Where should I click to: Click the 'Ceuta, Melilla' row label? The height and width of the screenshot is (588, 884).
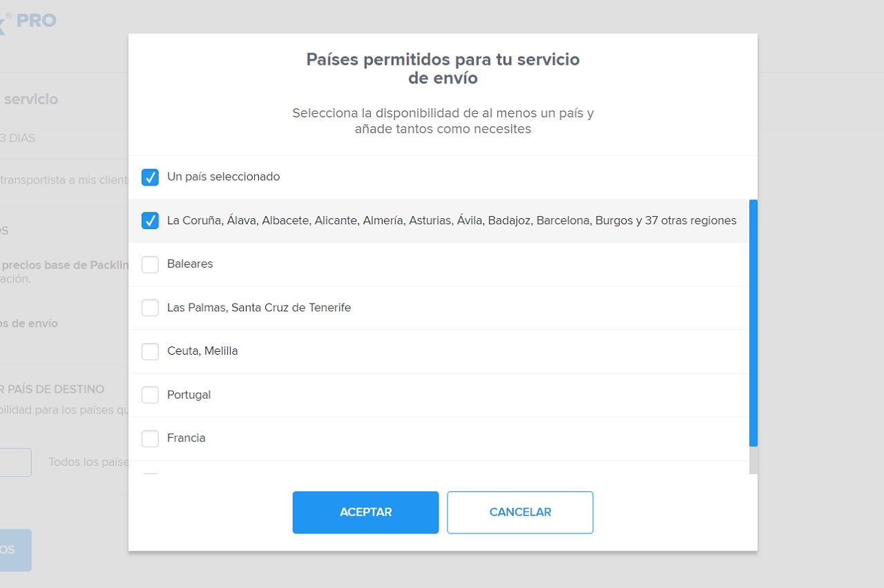(202, 351)
